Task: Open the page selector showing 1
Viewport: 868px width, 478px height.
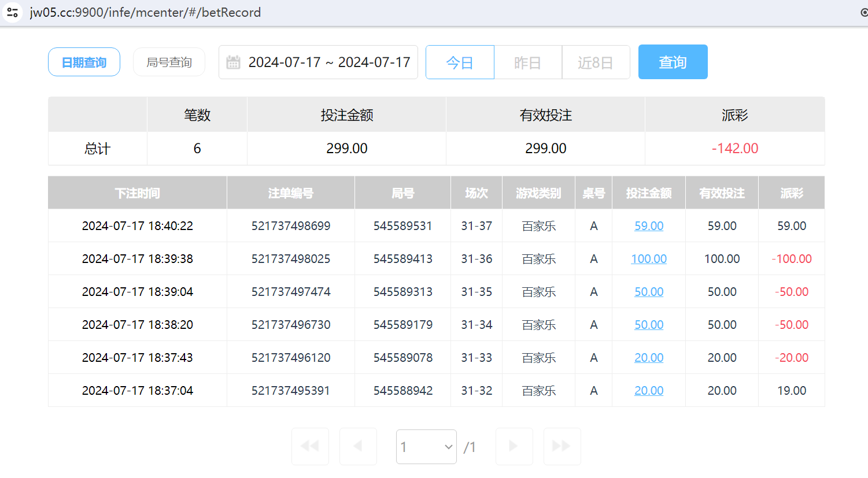Action: click(426, 446)
